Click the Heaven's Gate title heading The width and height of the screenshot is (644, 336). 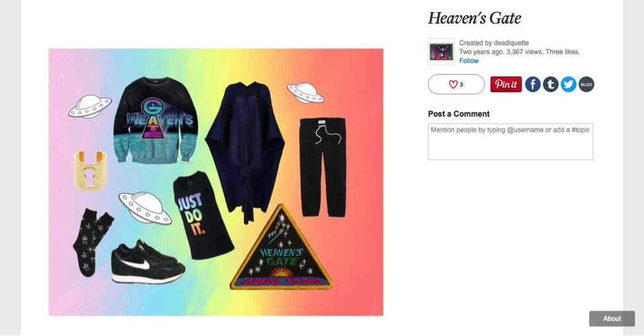pos(475,18)
